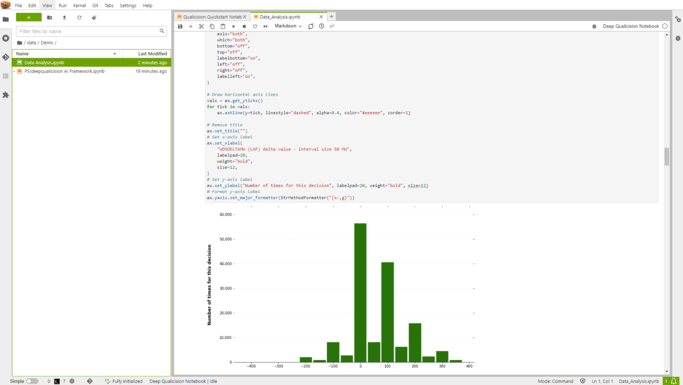Sort files by the Name column header

click(x=68, y=54)
